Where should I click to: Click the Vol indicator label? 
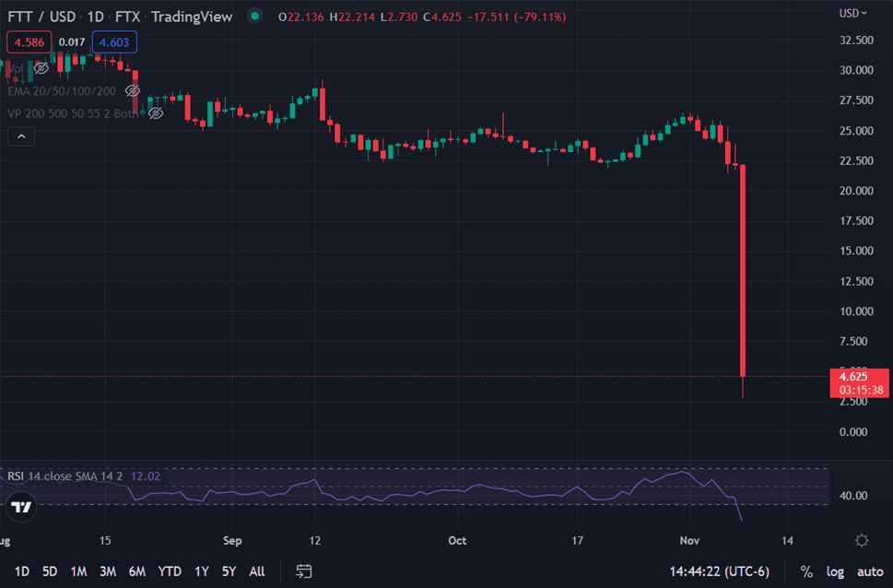point(16,69)
